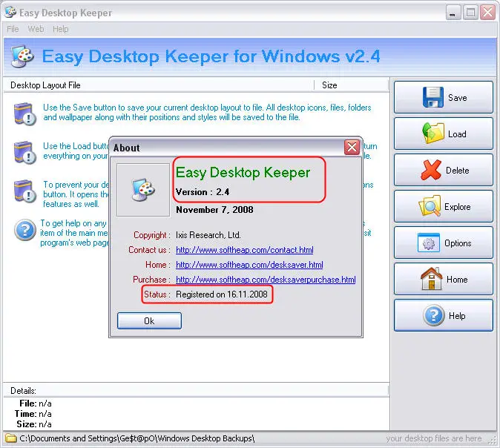Click the Desktop Layout File column header
The image size is (500, 448).
coord(159,85)
